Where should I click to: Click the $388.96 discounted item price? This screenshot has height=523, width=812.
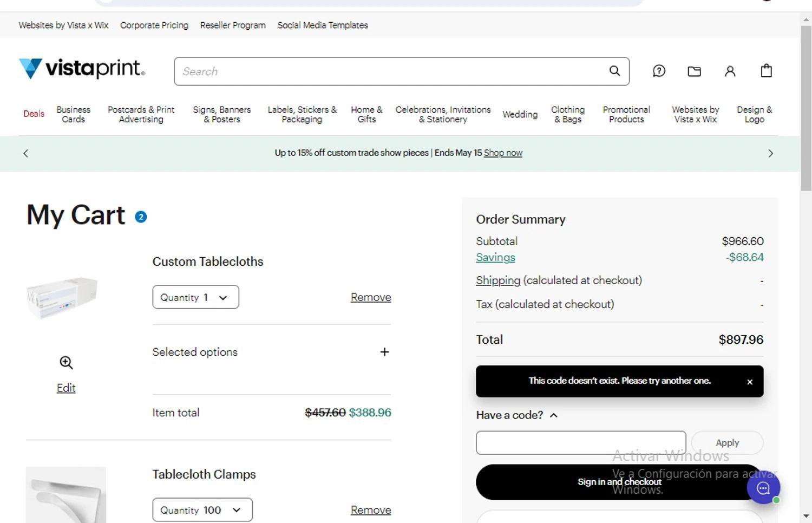370,413
